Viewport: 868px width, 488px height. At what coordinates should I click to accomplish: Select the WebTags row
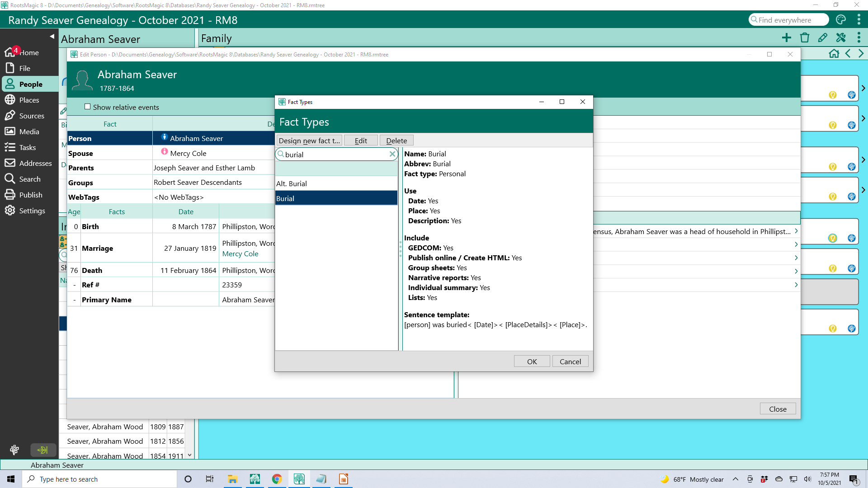tap(171, 197)
